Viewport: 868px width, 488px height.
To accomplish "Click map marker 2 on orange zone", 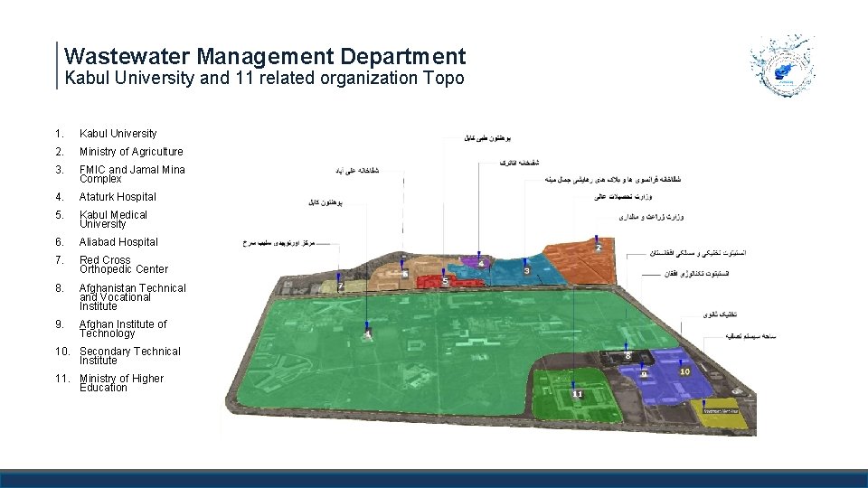I will tap(599, 248).
